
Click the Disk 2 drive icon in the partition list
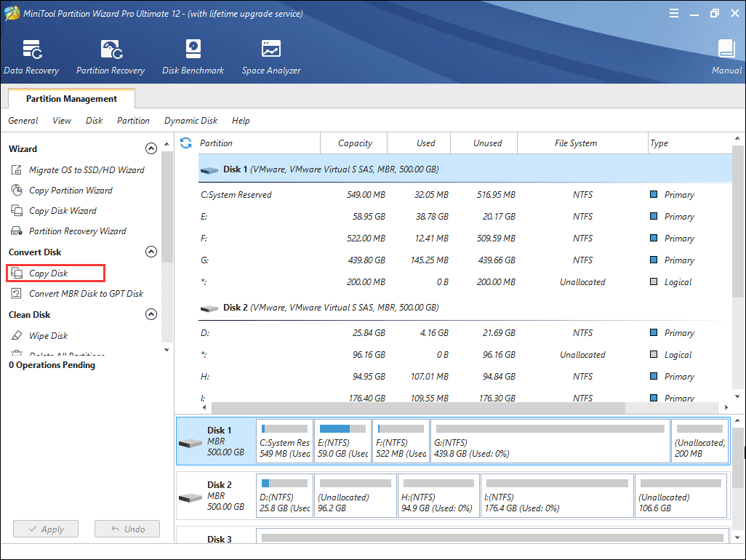[209, 308]
